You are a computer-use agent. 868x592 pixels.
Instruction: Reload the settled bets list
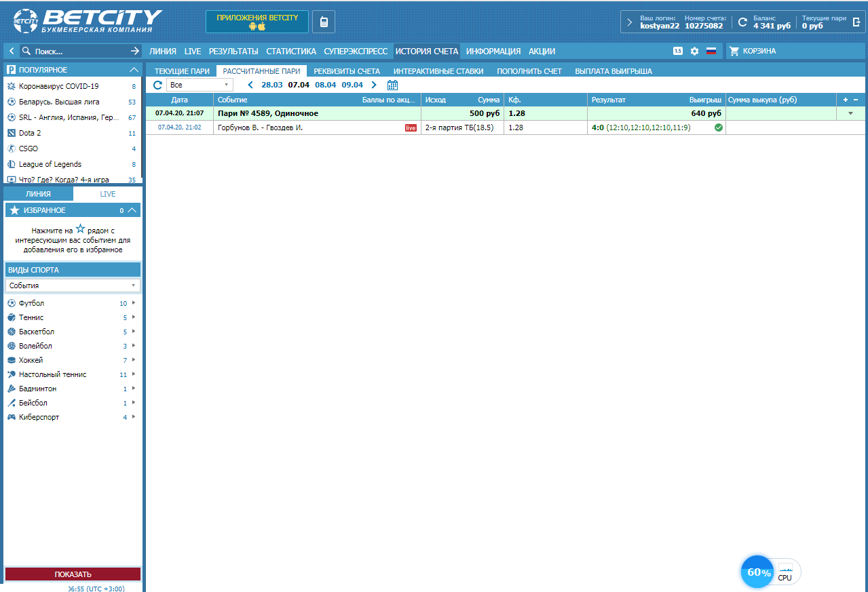pyautogui.click(x=157, y=85)
